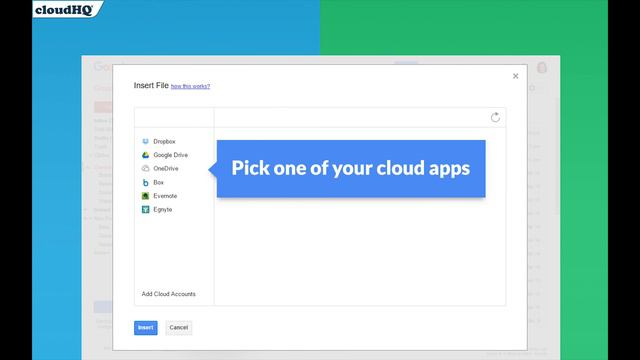Select Dropbox label in the account list

(164, 141)
